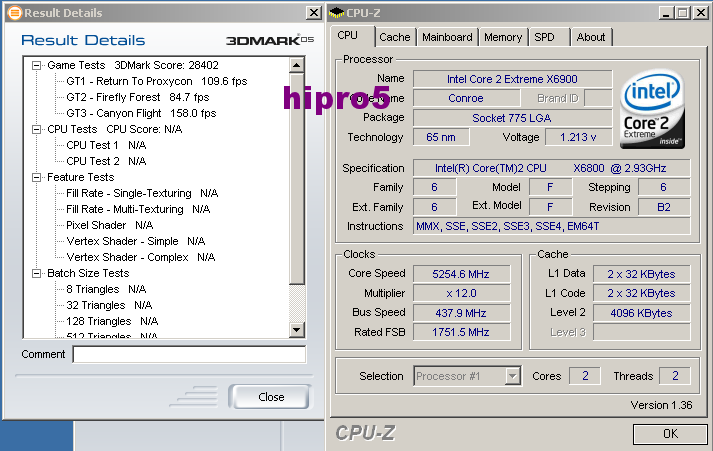Click the results list scrollbar thumb
Image resolution: width=713 pixels, height=451 pixels.
[296, 178]
